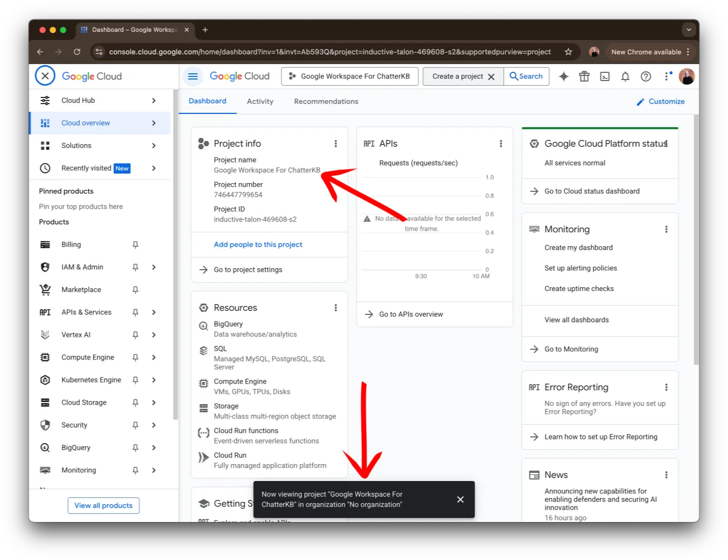Open the notifications bell

tap(625, 76)
